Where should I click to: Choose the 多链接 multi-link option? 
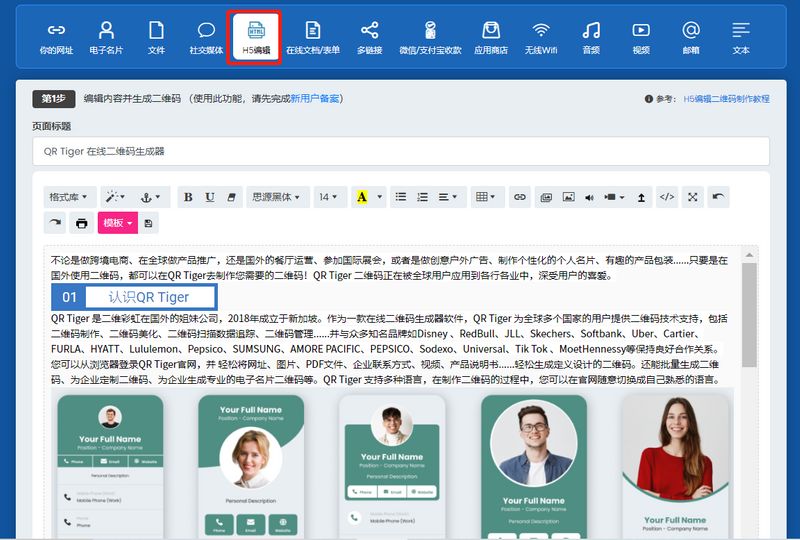(369, 38)
